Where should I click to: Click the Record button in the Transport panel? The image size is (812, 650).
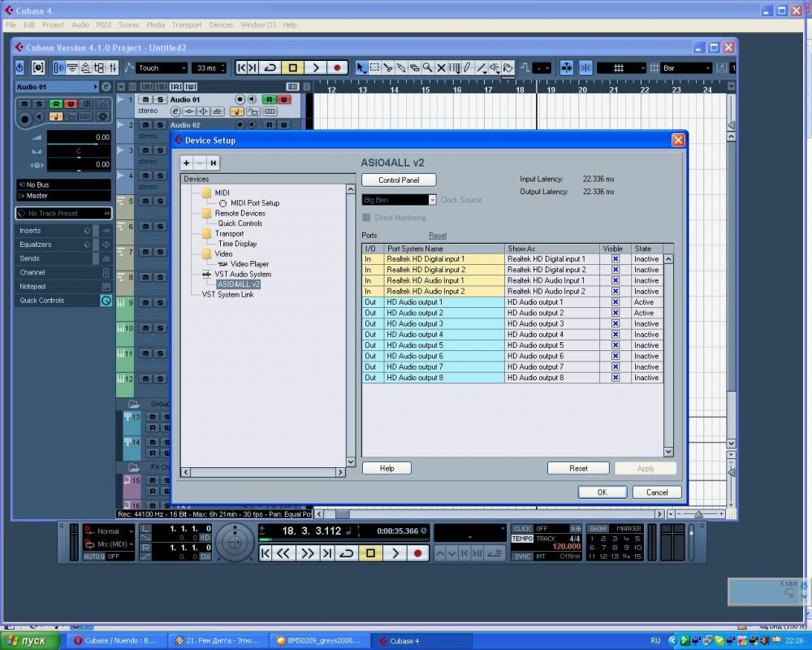[x=417, y=553]
